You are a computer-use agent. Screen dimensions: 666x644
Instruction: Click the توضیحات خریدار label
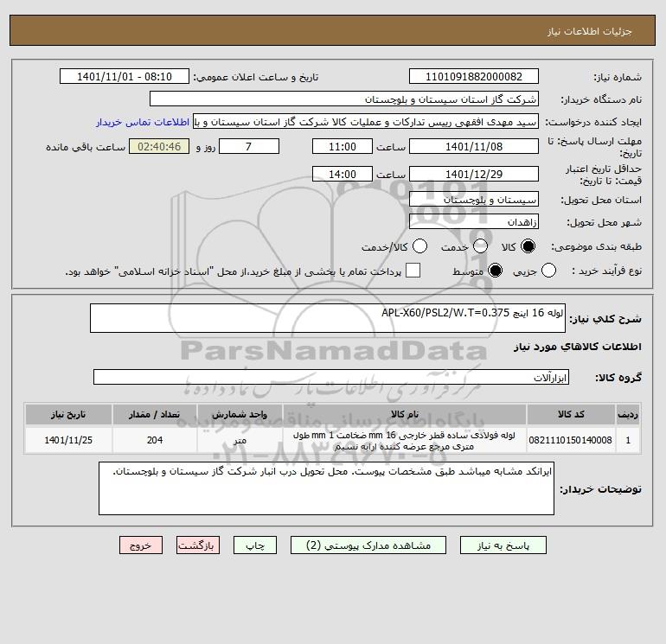click(600, 489)
